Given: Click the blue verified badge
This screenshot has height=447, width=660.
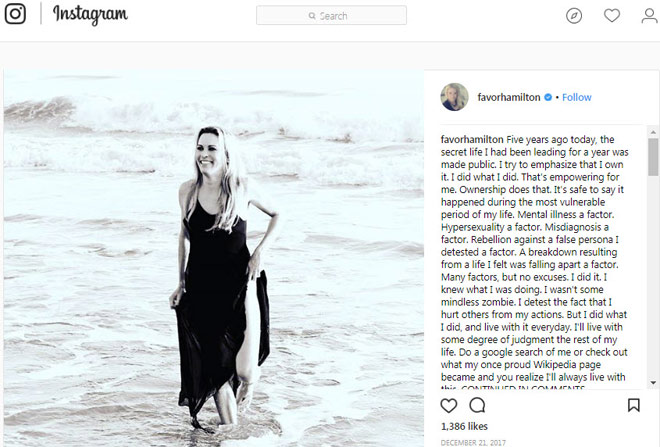Looking at the screenshot, I should click(x=548, y=98).
